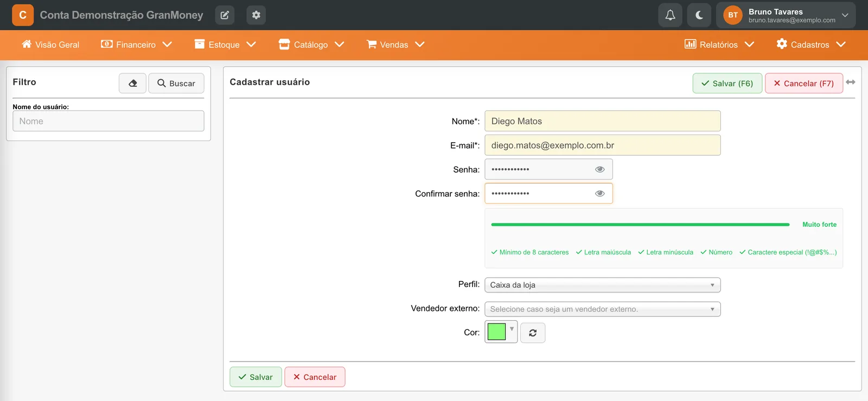Click the password strength progress bar
Image resolution: width=868 pixels, height=401 pixels.
[x=640, y=224]
